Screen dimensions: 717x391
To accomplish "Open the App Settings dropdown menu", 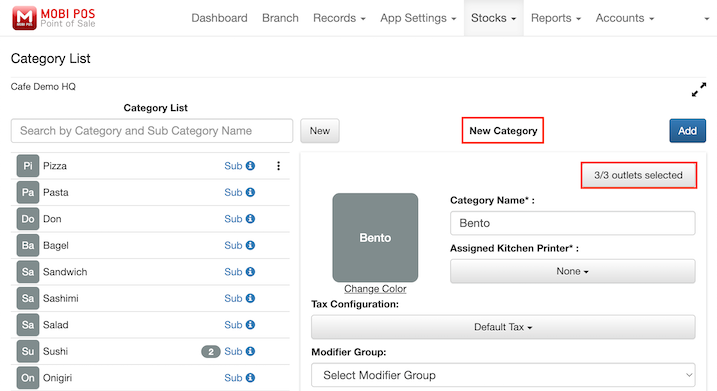I will pyautogui.click(x=418, y=18).
